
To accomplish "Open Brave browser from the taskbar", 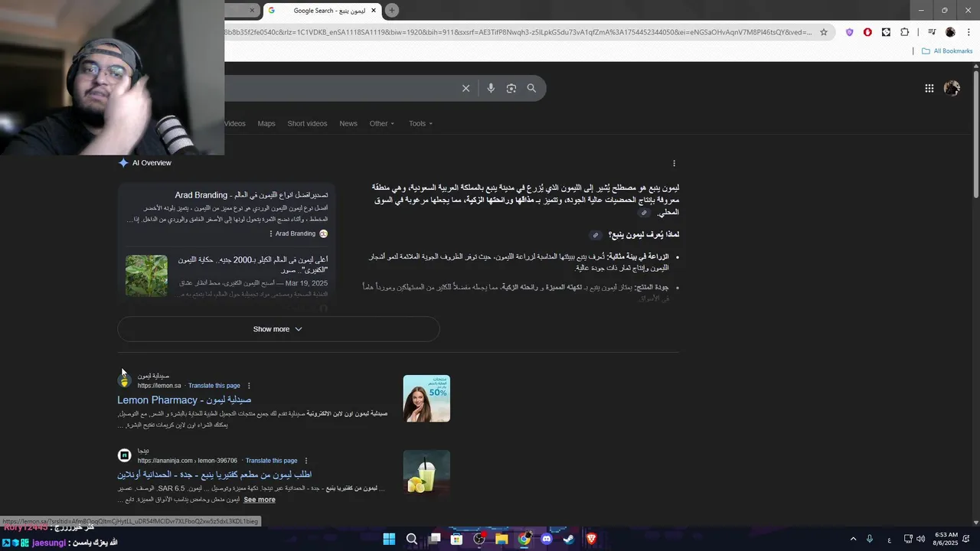I will click(x=592, y=539).
